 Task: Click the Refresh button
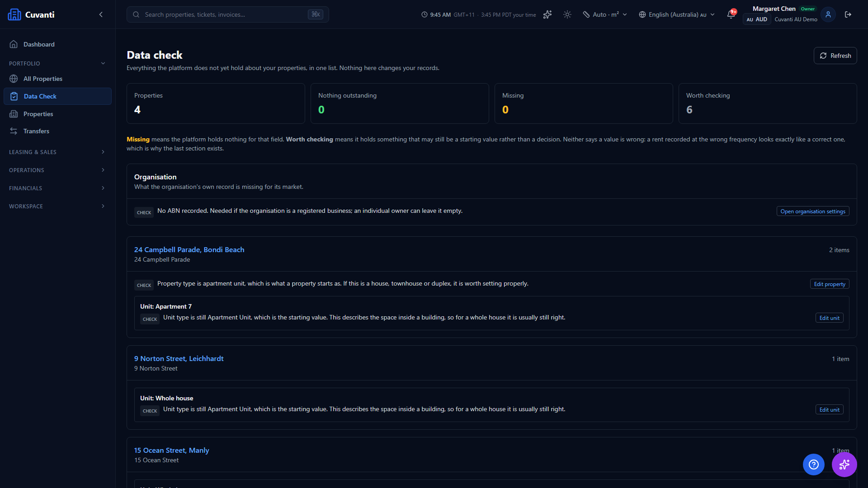tap(835, 56)
